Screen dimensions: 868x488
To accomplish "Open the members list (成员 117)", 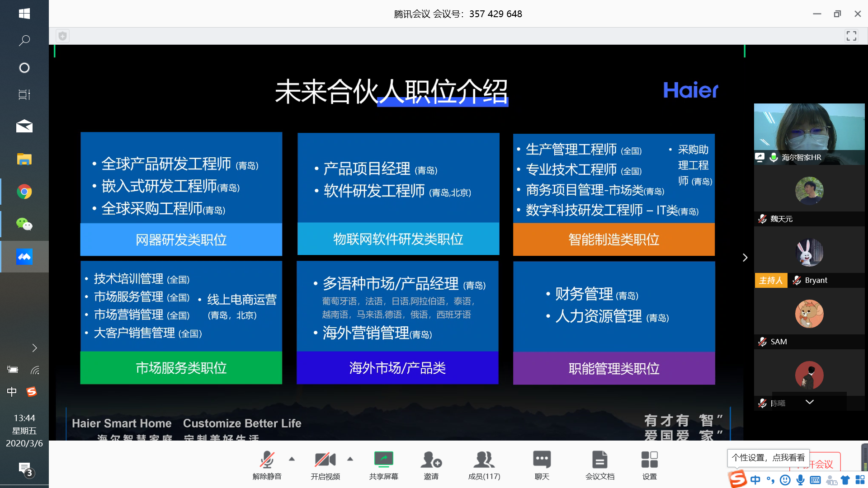I will click(x=484, y=460).
